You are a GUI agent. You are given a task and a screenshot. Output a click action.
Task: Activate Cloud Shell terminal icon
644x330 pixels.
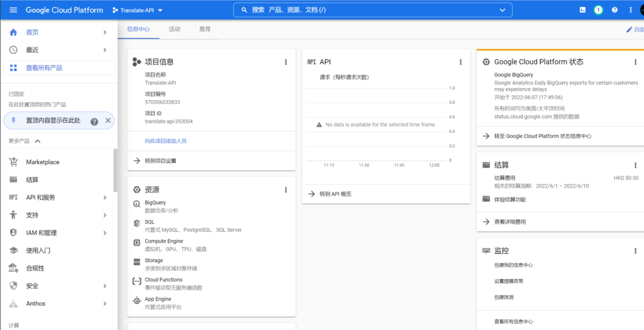(583, 10)
